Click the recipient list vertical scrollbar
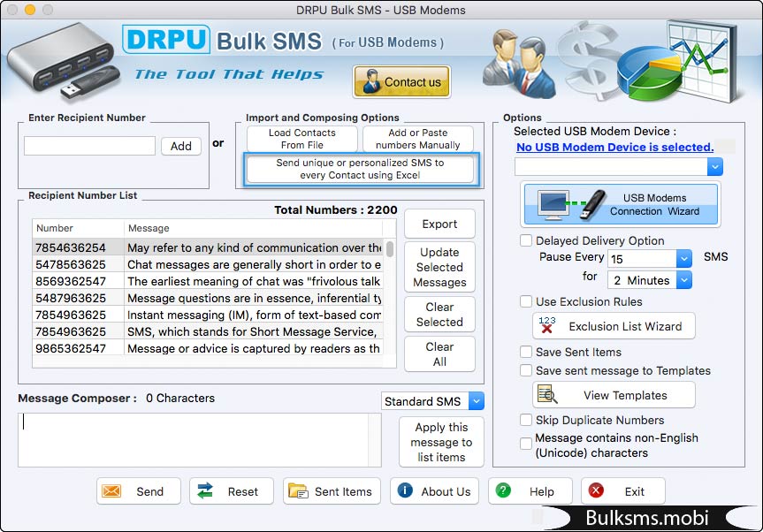 click(x=390, y=248)
